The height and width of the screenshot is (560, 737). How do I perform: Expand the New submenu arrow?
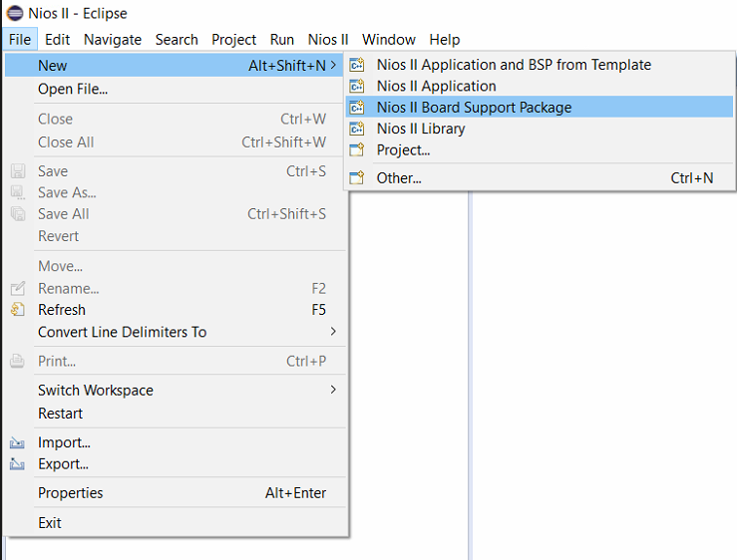[x=333, y=66]
